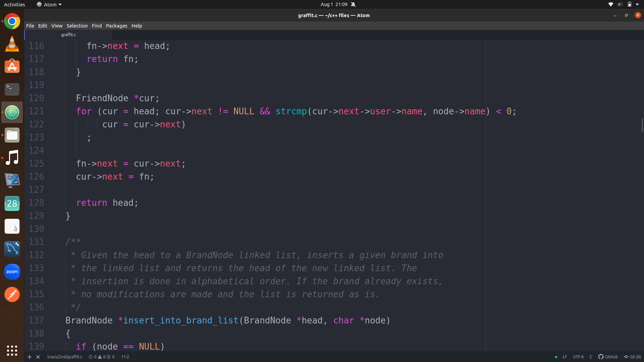Expand the Atom application menu dropdown

[x=49, y=4]
